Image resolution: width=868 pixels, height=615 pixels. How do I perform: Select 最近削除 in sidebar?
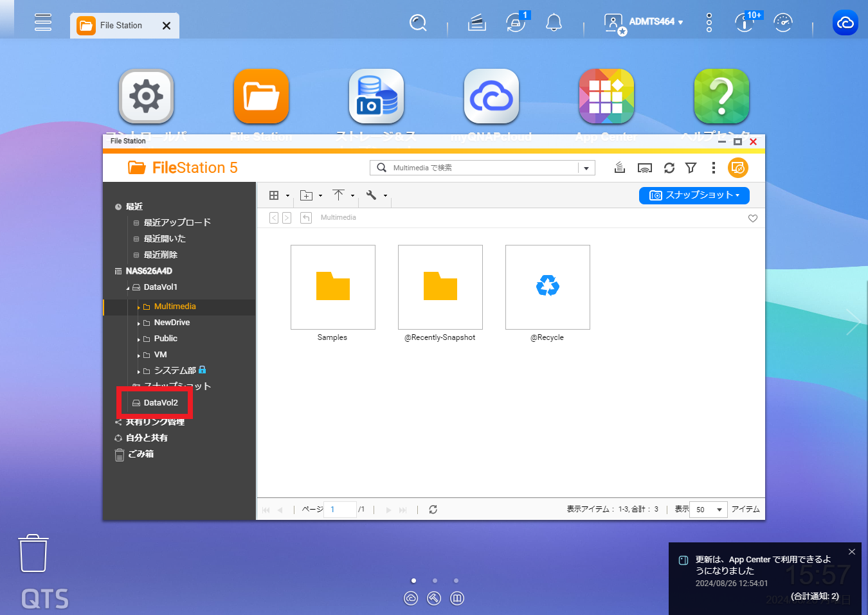pos(160,254)
